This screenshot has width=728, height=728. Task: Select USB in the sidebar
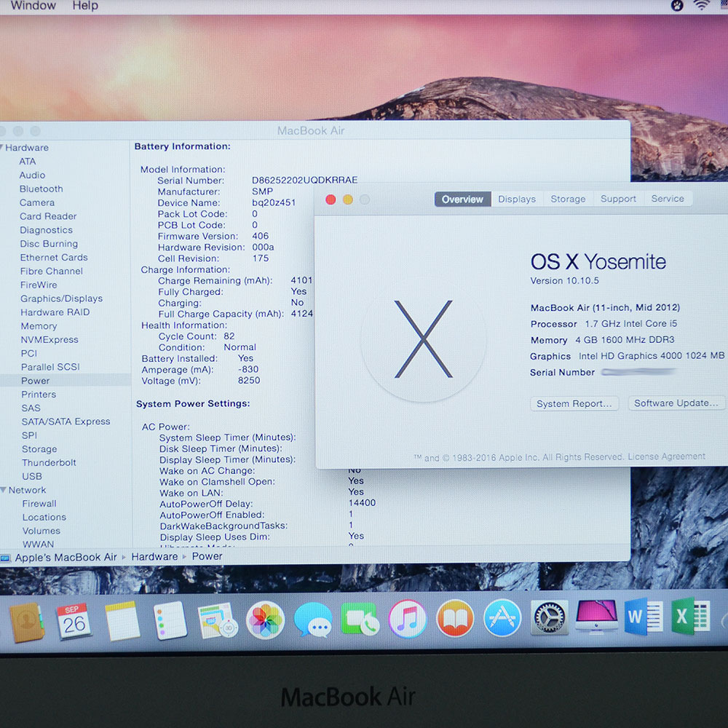point(32,476)
